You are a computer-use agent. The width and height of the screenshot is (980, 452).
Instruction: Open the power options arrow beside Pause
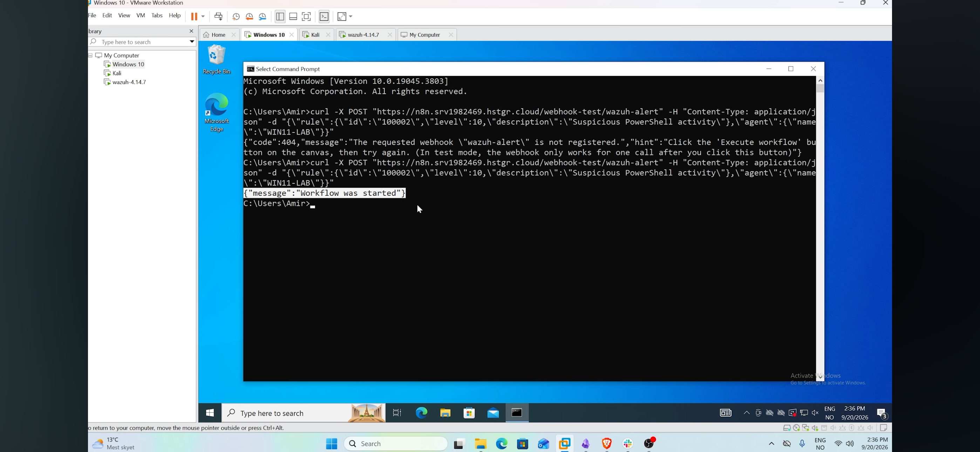(203, 16)
